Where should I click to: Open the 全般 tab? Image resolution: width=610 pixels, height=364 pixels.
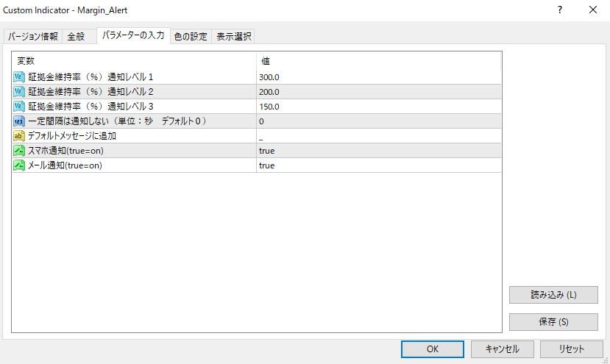(x=77, y=36)
